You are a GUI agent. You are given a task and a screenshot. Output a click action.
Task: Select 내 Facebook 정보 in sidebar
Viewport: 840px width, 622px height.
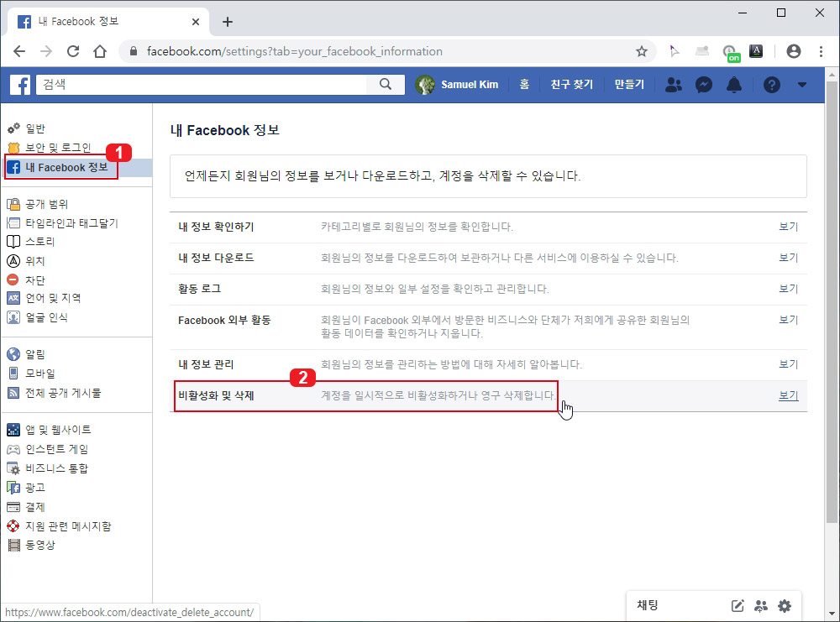coord(66,168)
